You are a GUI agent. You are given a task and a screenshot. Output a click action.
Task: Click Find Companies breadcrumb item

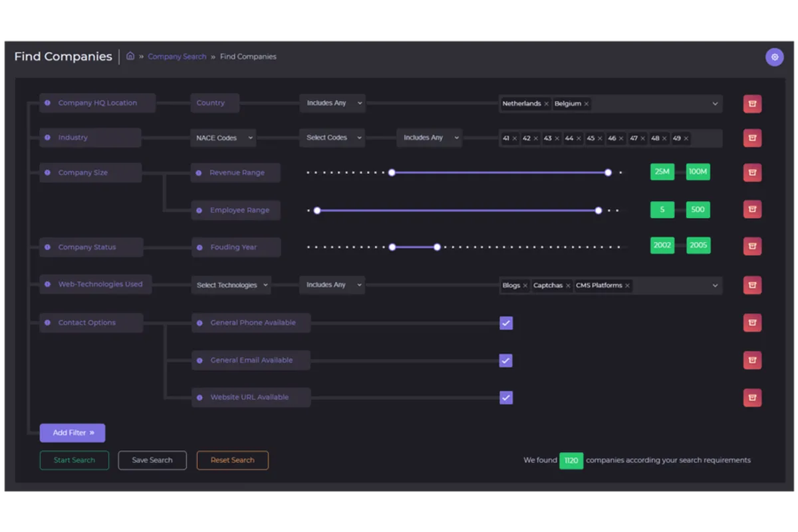coord(248,57)
